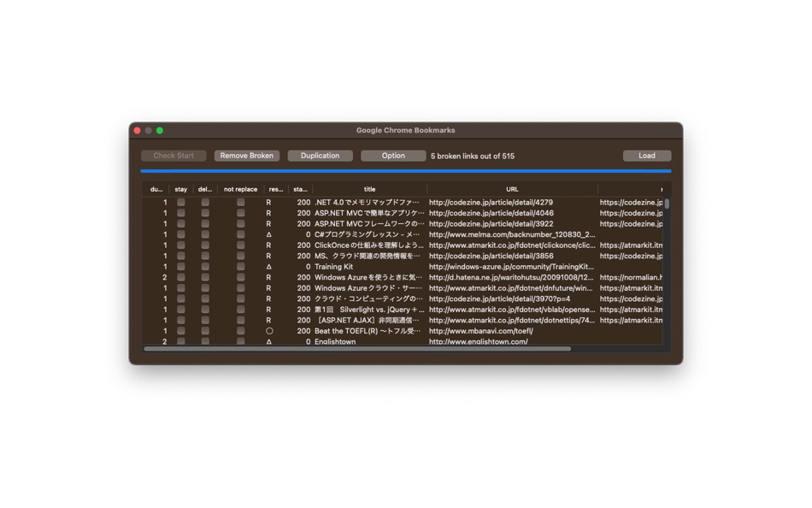
Task: Click the triangle warning icon for Training Kit row
Action: coord(268,267)
